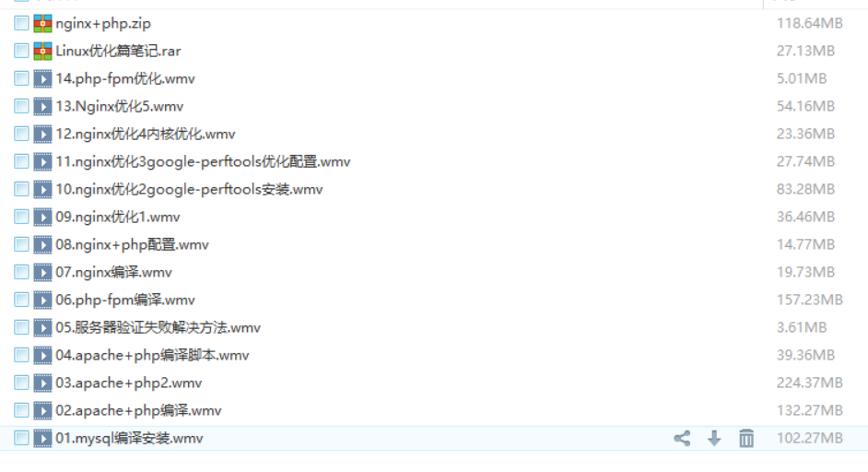Check the box for 05.服务器验证失败解决方法.wmv
Image resolution: width=868 pixels, height=472 pixels.
[21, 327]
